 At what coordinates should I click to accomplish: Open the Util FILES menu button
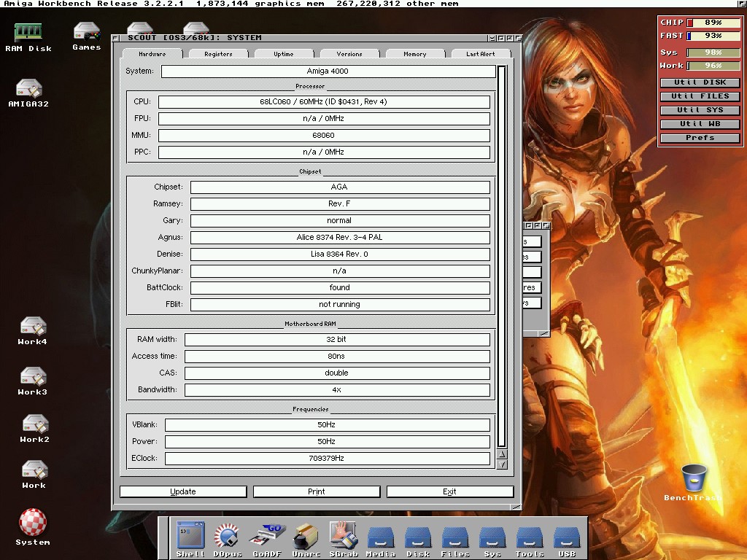point(700,96)
